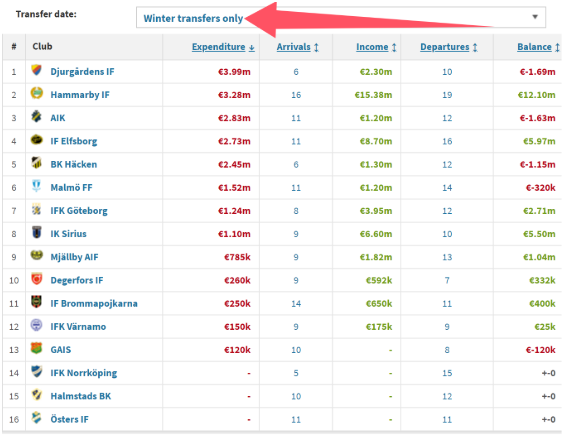Open IK Sirius club link

(x=68, y=234)
